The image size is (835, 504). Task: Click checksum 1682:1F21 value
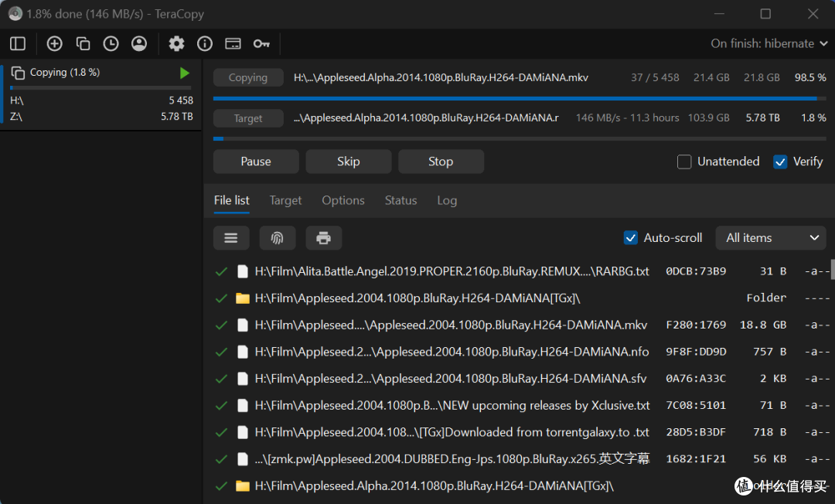point(696,458)
